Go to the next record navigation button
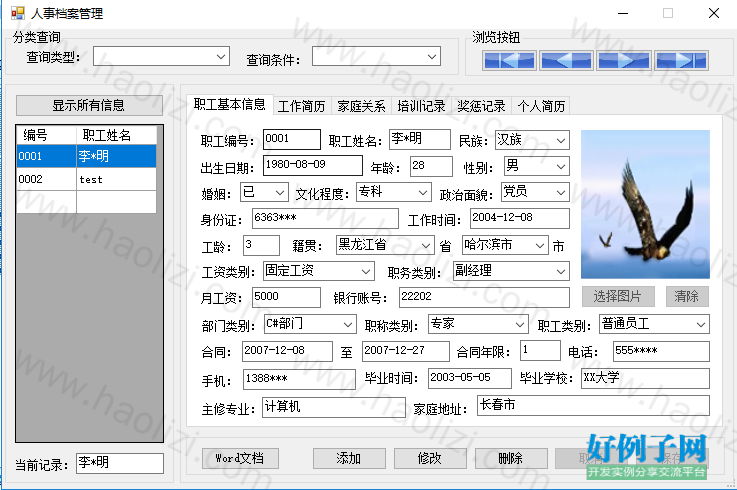The image size is (737, 490). click(x=624, y=60)
